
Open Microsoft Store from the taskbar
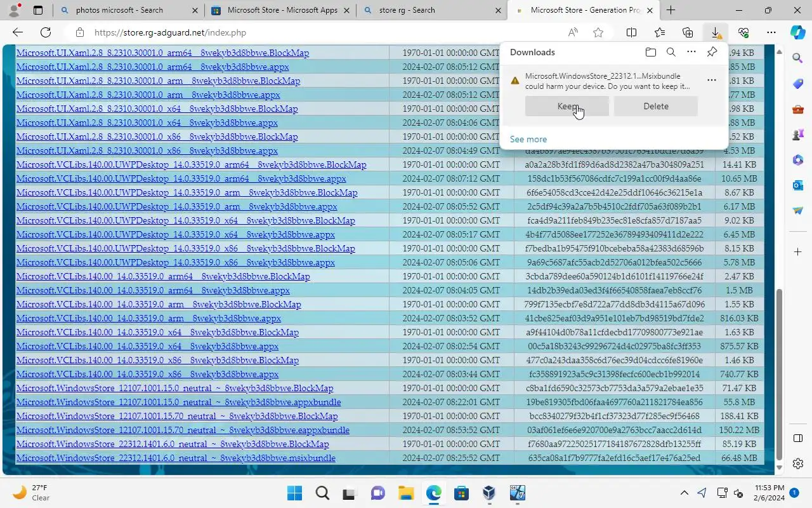462,493
